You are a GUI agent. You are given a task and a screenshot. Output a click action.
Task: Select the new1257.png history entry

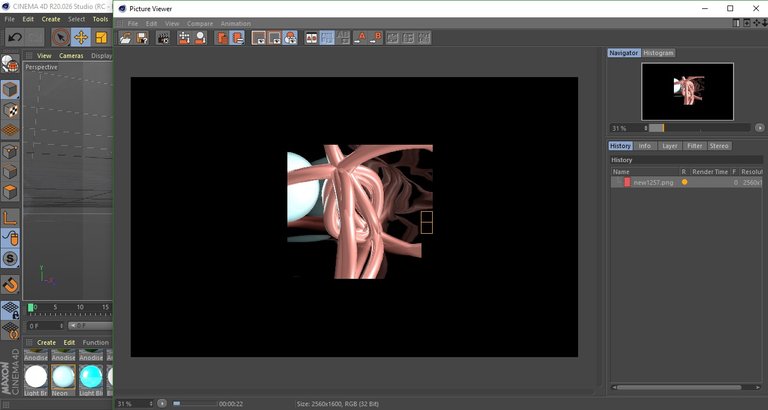[x=687, y=182]
